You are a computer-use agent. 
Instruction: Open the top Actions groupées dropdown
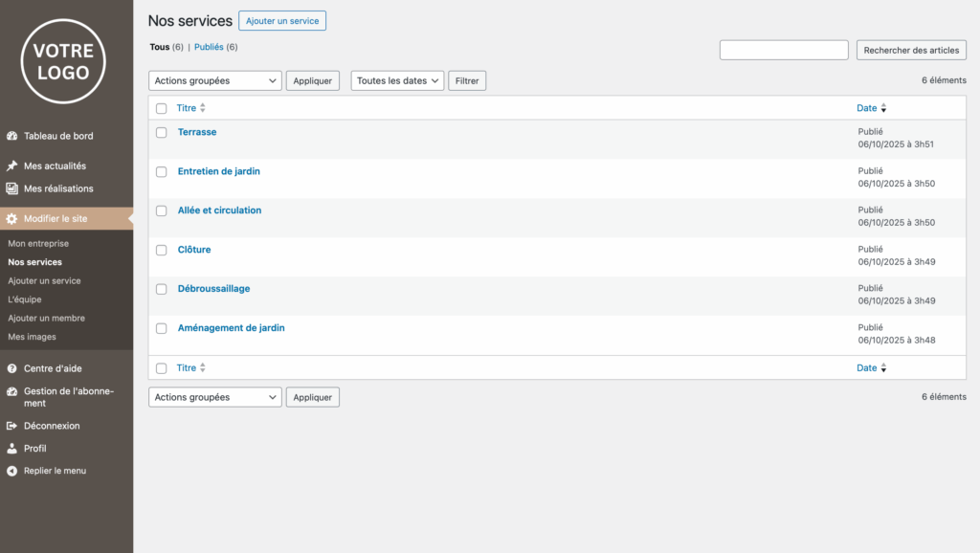point(215,81)
